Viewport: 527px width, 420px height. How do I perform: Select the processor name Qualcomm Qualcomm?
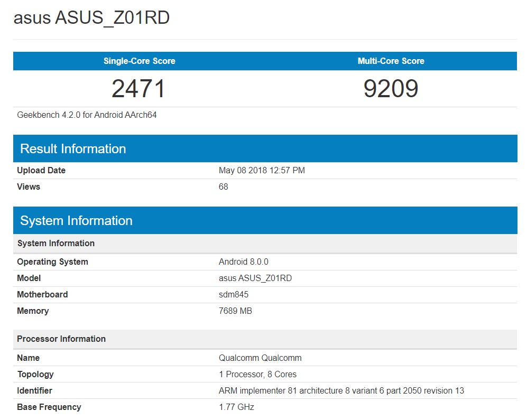pyautogui.click(x=260, y=358)
